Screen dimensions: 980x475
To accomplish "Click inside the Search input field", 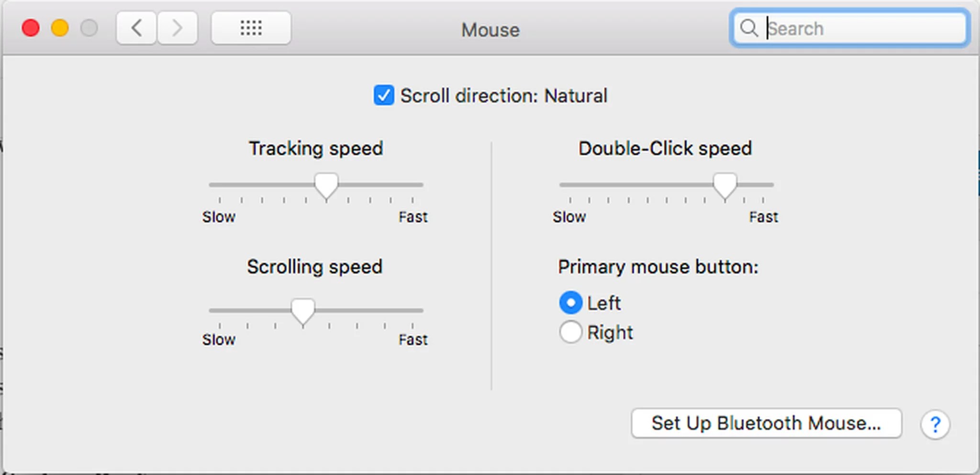I will pos(852,28).
